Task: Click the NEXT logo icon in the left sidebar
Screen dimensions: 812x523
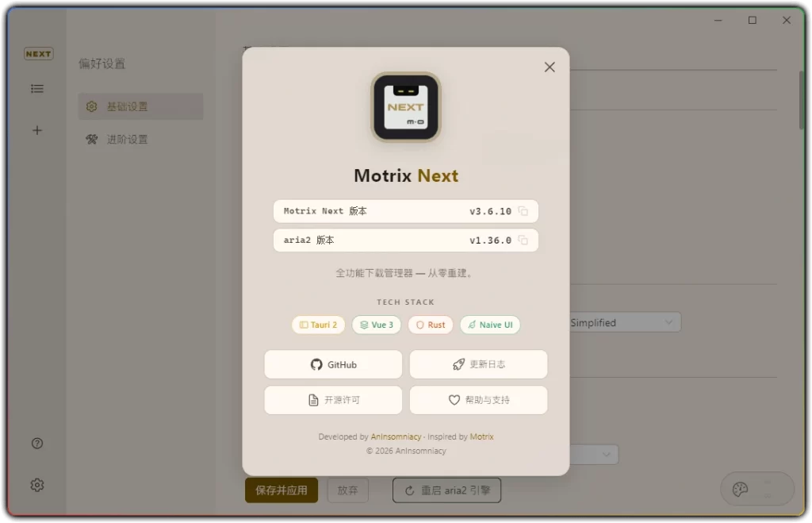Action: pos(37,53)
